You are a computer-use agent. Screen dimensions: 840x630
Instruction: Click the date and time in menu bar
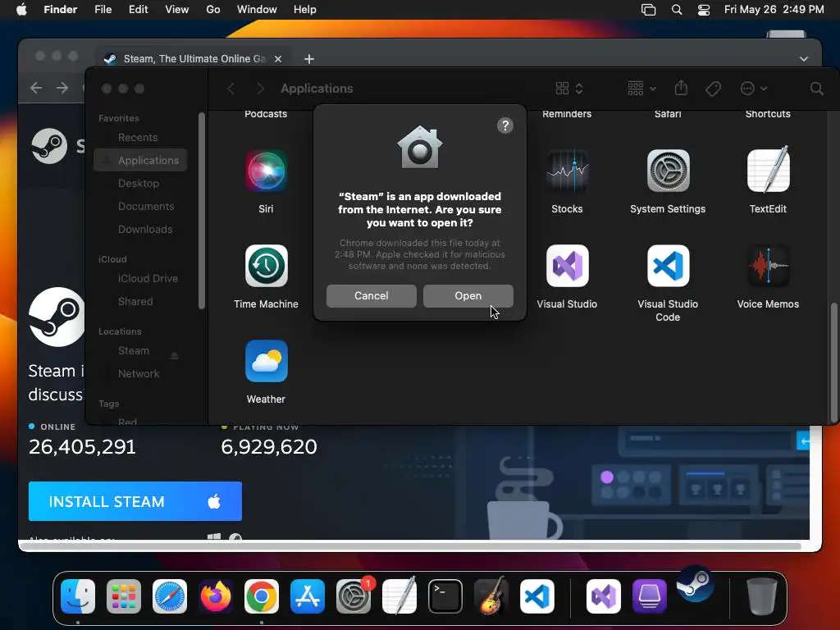774,9
